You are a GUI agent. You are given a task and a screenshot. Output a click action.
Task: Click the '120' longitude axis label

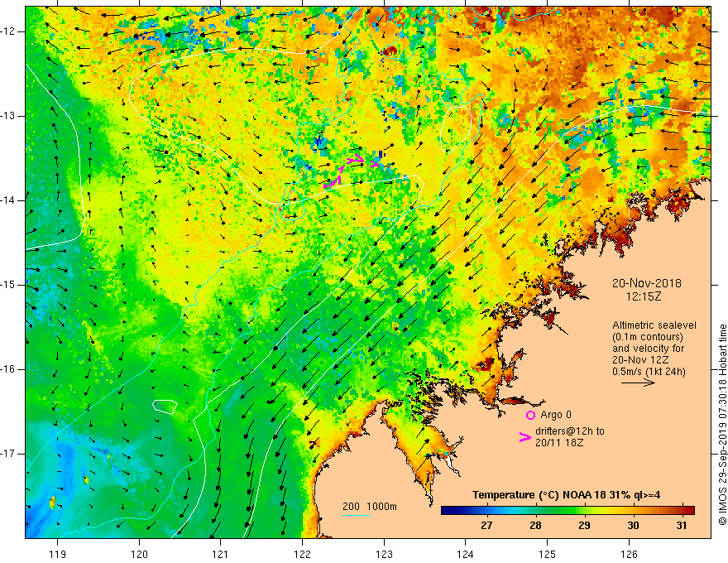coord(139,554)
